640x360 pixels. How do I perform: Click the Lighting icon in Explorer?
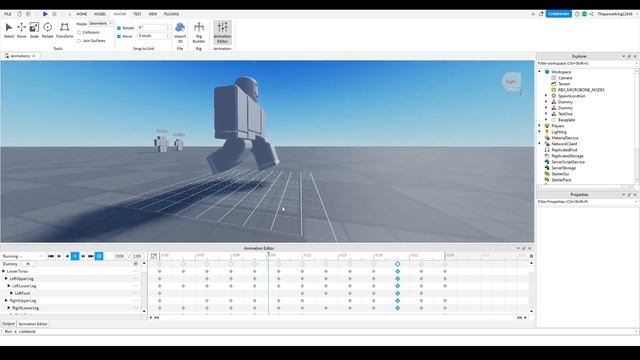[547, 132]
